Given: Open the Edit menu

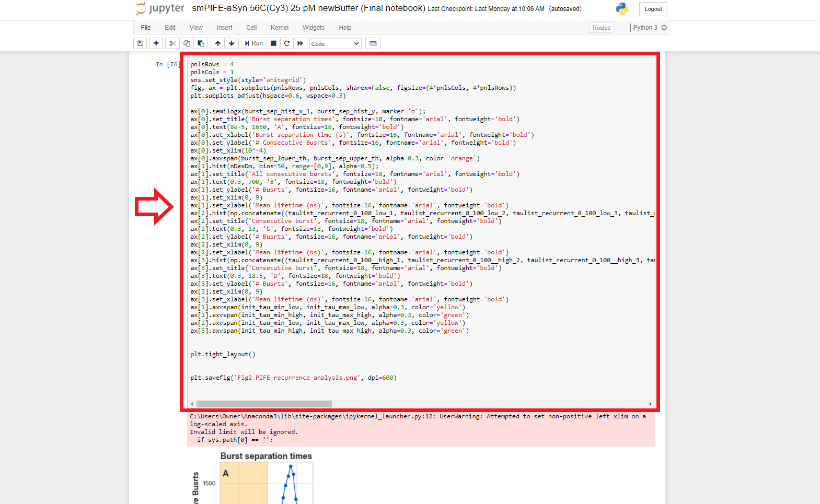Looking at the screenshot, I should pyautogui.click(x=170, y=28).
